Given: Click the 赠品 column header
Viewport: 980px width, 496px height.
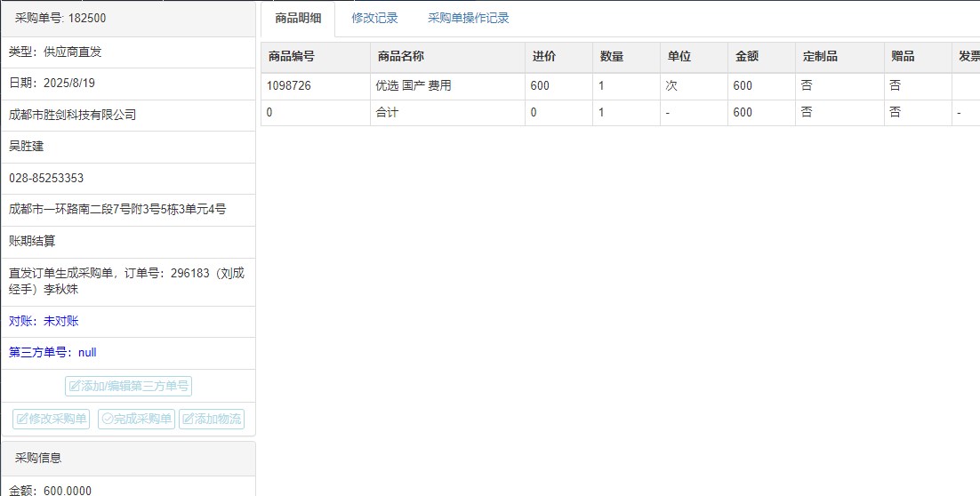Looking at the screenshot, I should coord(918,57).
